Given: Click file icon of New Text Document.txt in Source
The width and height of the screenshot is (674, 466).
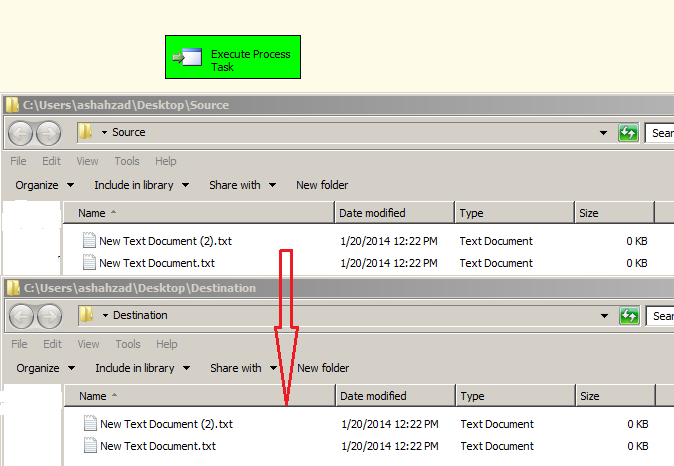Looking at the screenshot, I should (89, 262).
